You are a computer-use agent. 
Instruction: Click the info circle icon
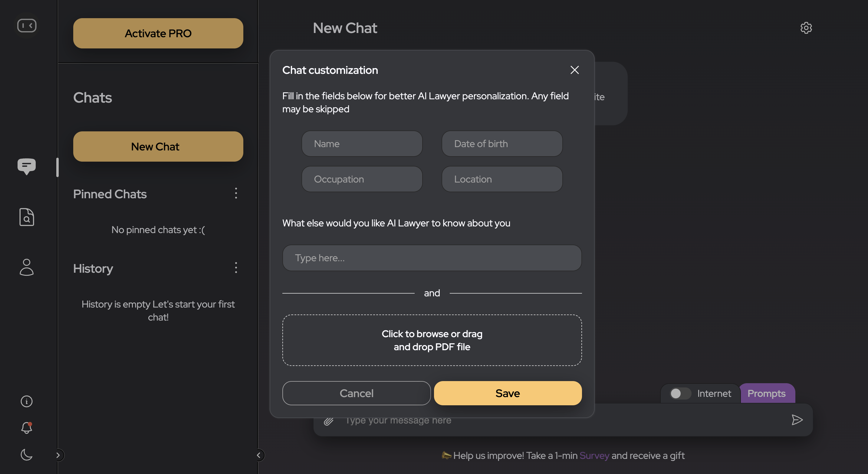point(26,401)
